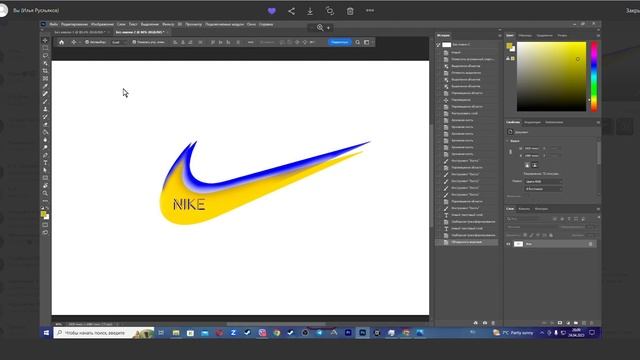The image size is (640, 360).
Task: Select the Spot Healing Brush tool
Action: coord(45,94)
